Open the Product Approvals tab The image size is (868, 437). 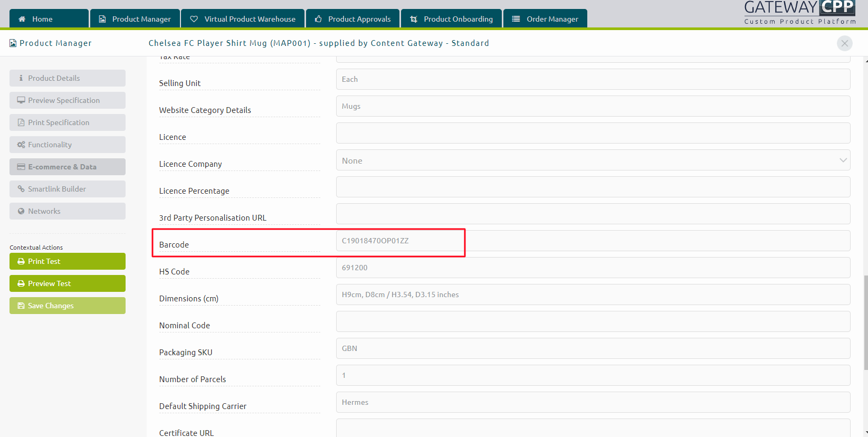tap(352, 18)
